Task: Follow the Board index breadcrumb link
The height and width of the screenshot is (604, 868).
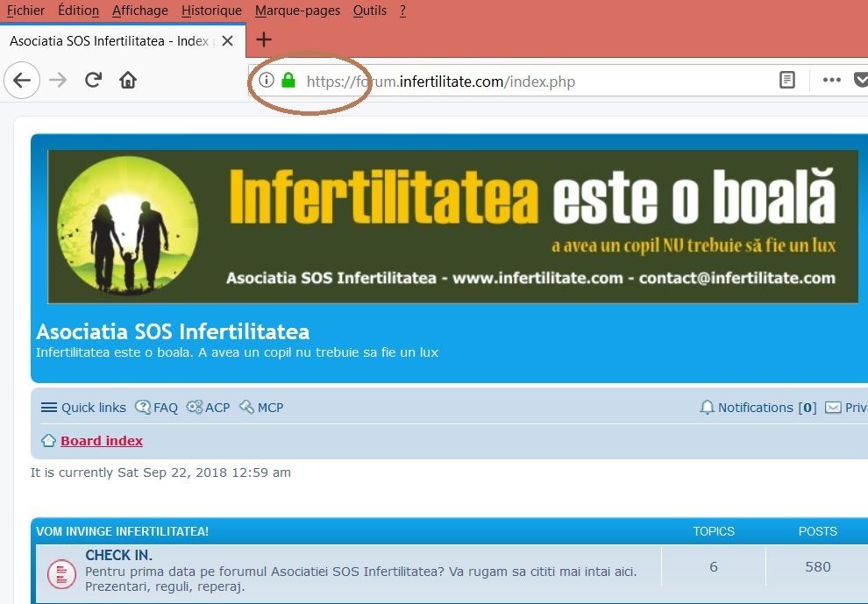Action: (x=102, y=441)
